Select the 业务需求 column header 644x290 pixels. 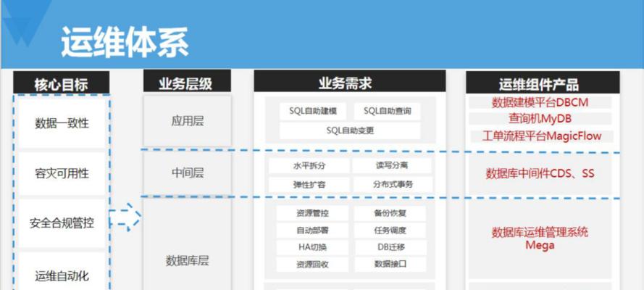(x=349, y=81)
